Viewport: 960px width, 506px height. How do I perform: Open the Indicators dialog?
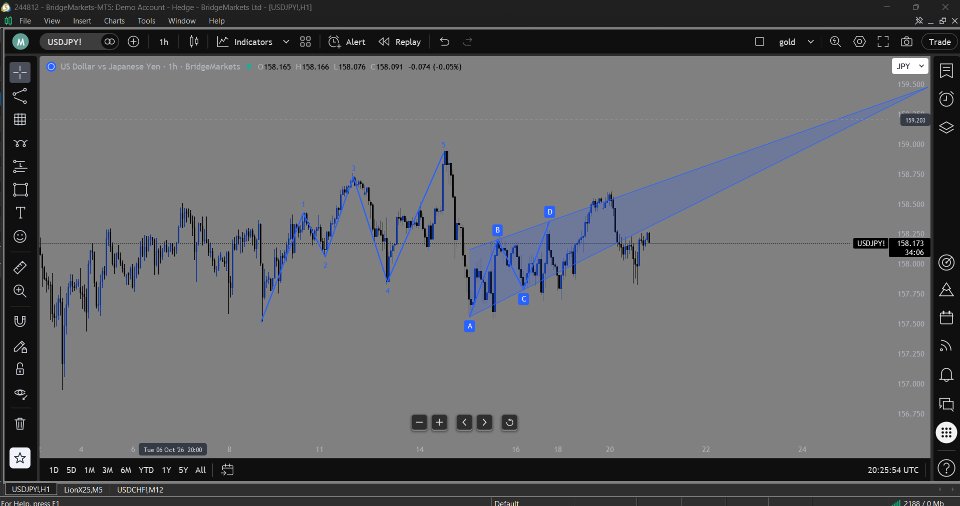(245, 42)
